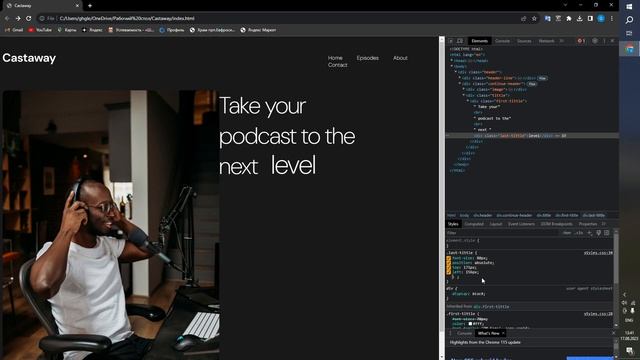The width and height of the screenshot is (640, 360).
Task: Focus the Styles Filter input field
Action: point(502,233)
